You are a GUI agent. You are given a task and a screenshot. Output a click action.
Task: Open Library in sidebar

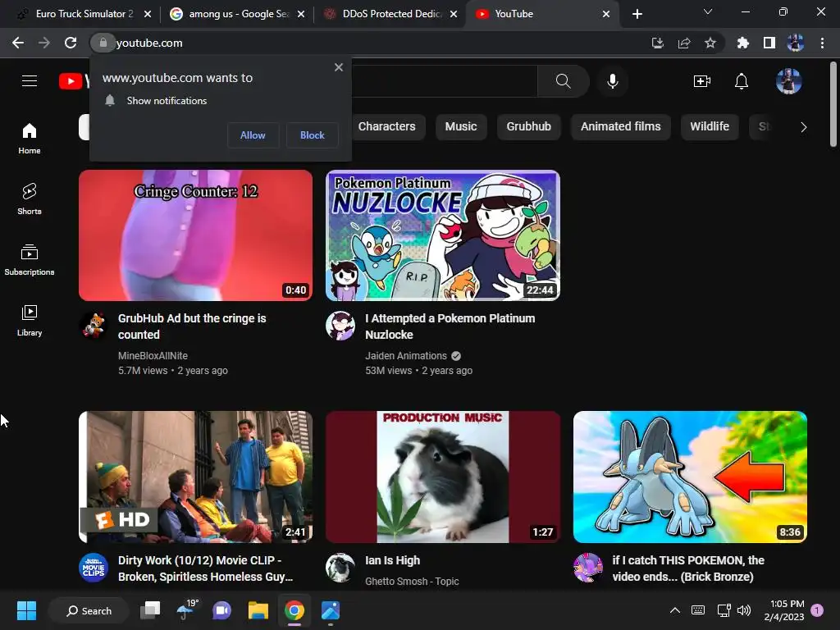click(x=30, y=321)
